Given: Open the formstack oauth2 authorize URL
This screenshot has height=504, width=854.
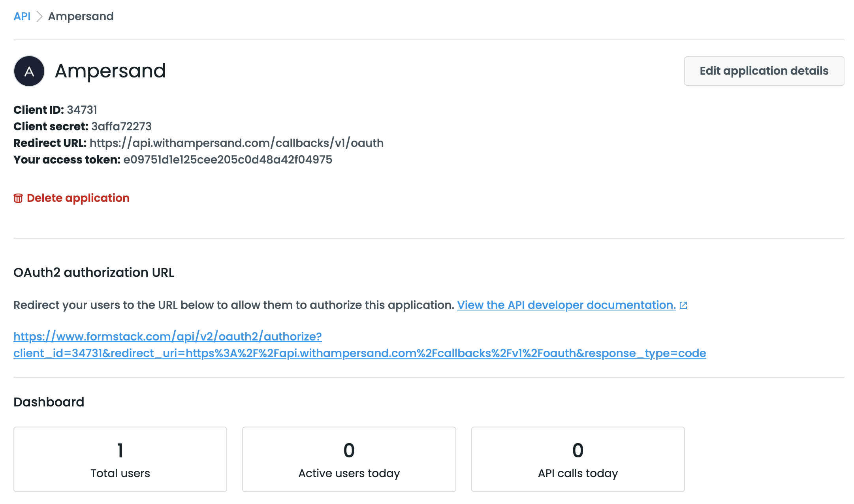Looking at the screenshot, I should point(359,345).
